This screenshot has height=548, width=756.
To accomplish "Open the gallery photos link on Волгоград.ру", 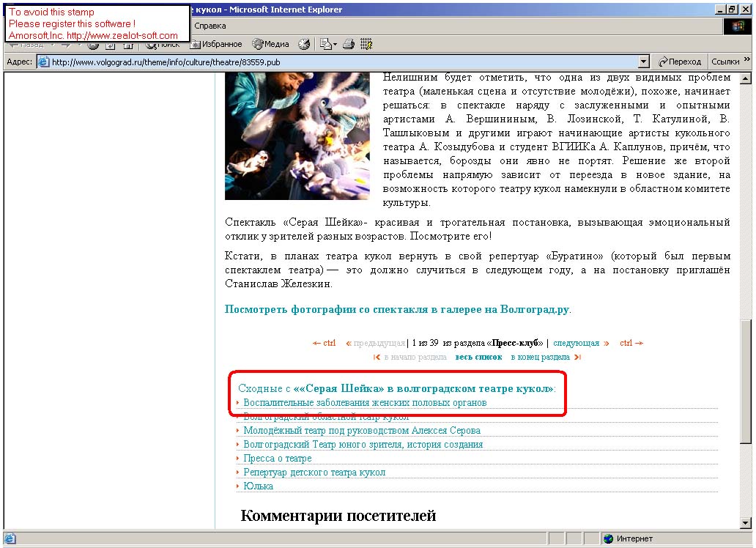I will pyautogui.click(x=396, y=309).
